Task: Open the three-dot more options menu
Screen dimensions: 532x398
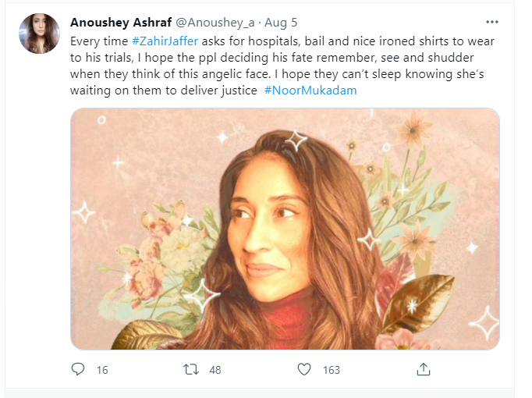Action: [x=491, y=22]
